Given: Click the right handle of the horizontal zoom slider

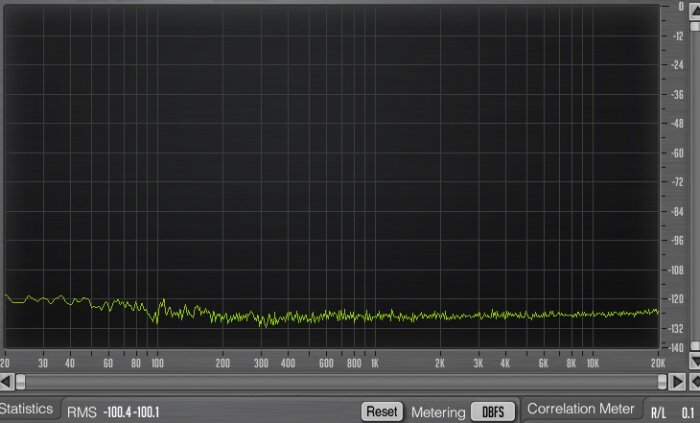Looking at the screenshot, I should pos(662,382).
